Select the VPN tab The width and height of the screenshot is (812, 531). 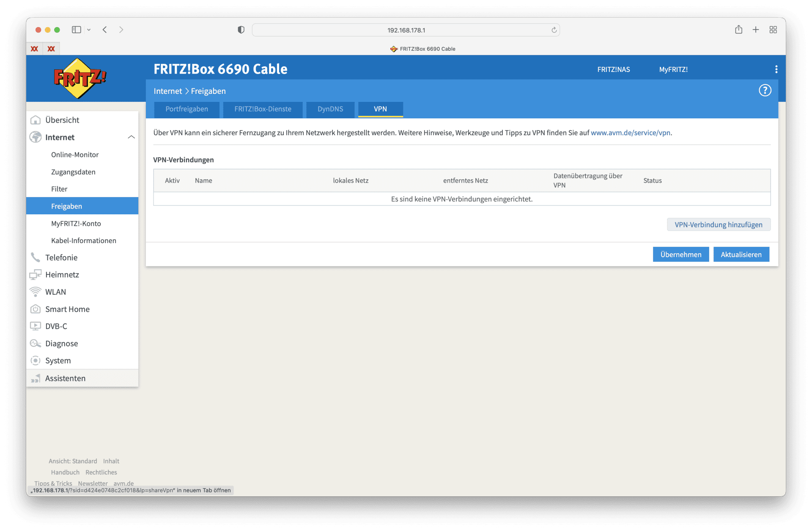380,109
